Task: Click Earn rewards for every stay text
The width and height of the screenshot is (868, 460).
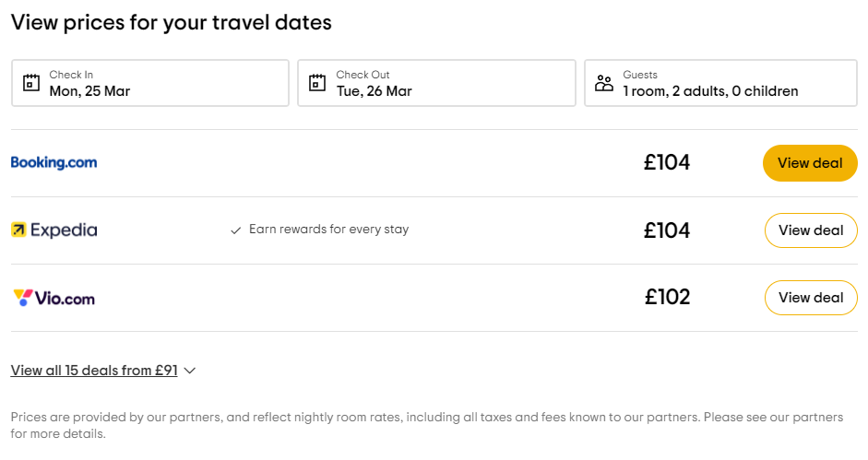Action: tap(328, 230)
